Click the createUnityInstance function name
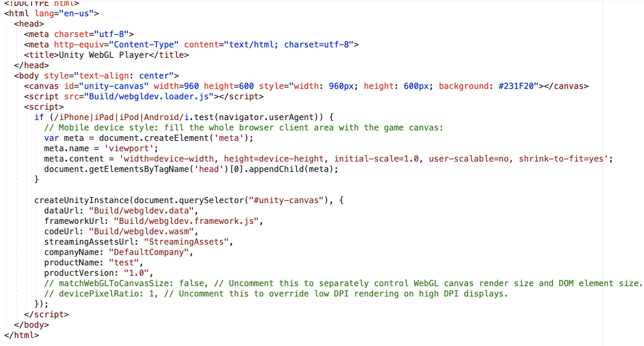The height and width of the screenshot is (346, 644). tap(82, 200)
